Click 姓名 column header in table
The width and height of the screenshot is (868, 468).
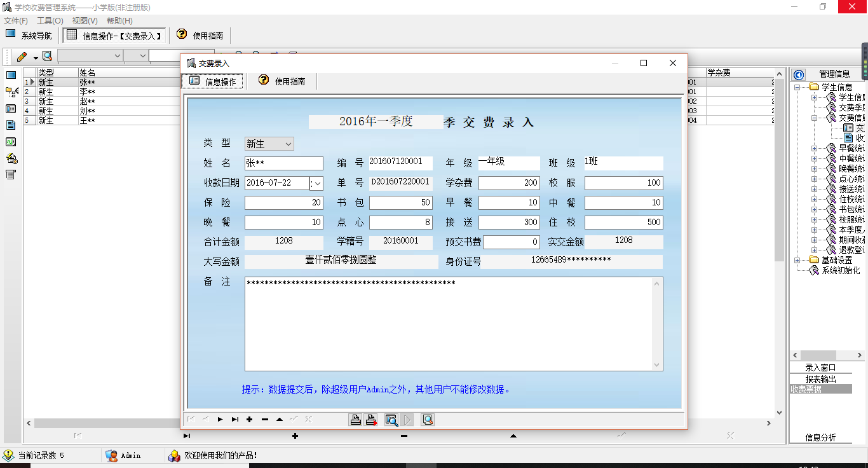click(129, 72)
